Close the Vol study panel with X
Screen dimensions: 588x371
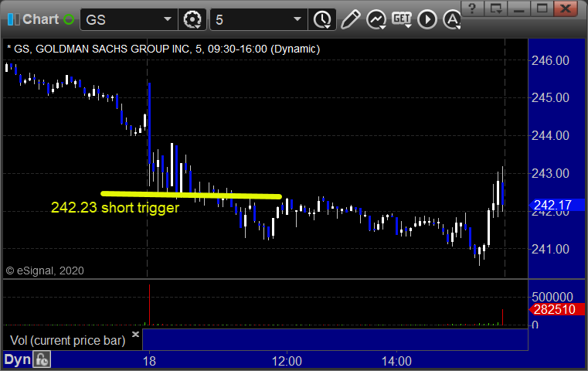tap(135, 334)
